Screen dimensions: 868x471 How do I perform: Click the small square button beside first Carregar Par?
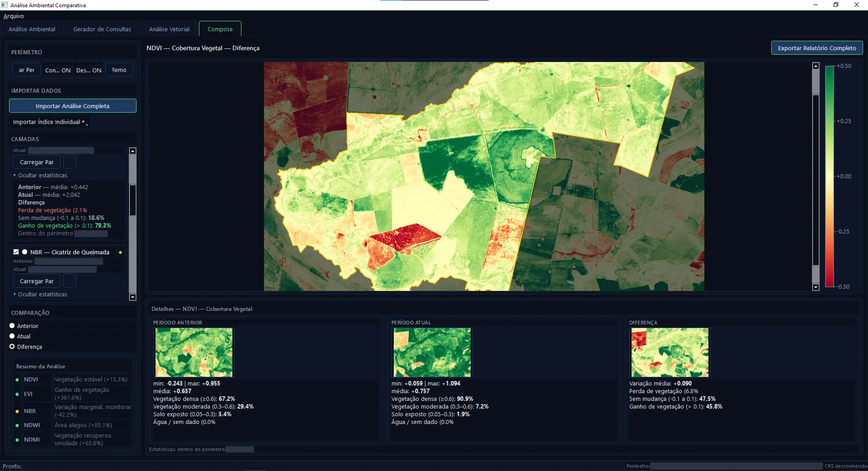pos(70,162)
